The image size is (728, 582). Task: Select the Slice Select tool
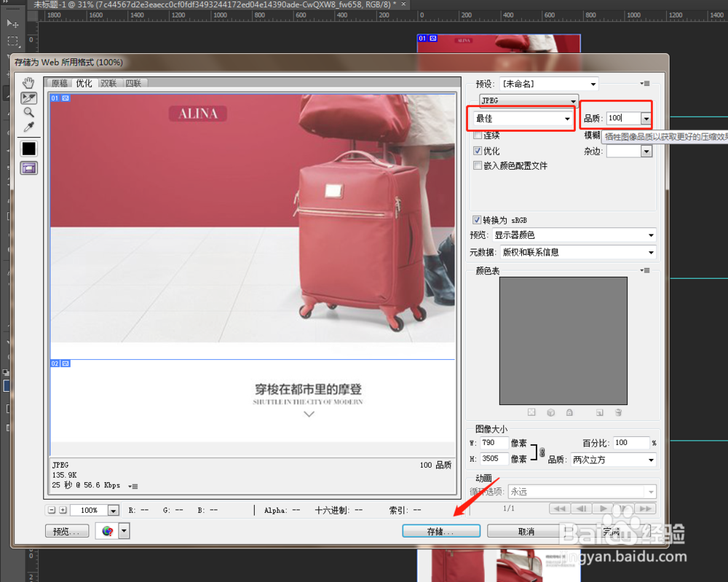click(x=28, y=98)
